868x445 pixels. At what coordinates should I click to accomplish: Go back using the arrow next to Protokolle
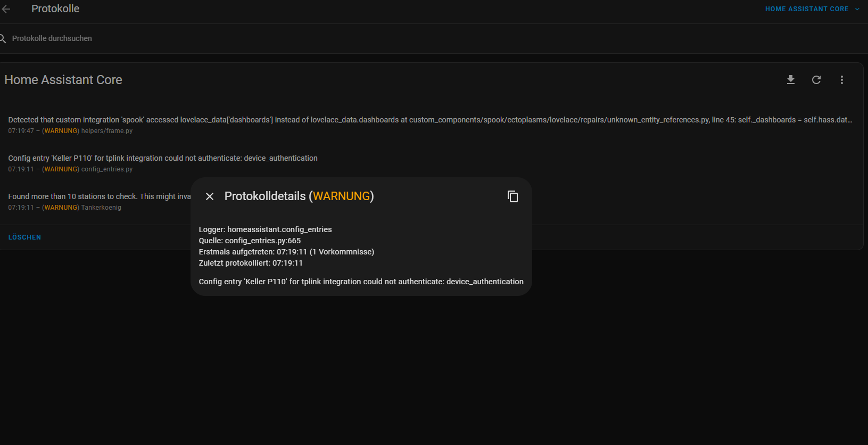(x=6, y=9)
